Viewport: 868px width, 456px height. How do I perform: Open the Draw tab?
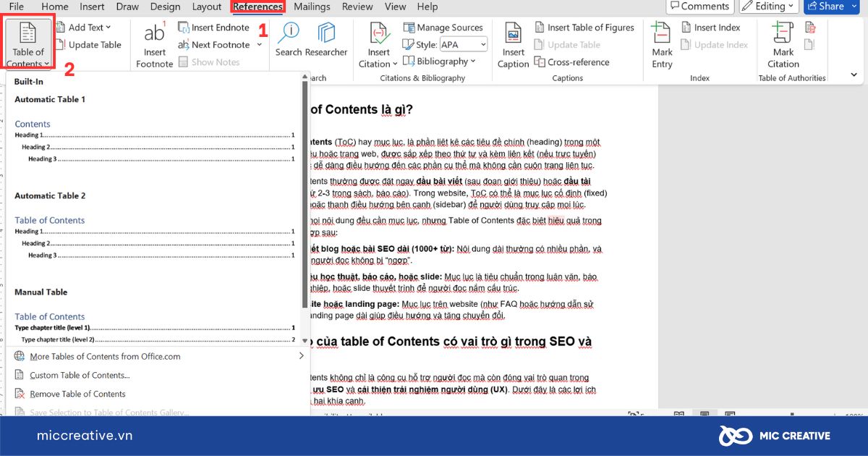[x=127, y=7]
